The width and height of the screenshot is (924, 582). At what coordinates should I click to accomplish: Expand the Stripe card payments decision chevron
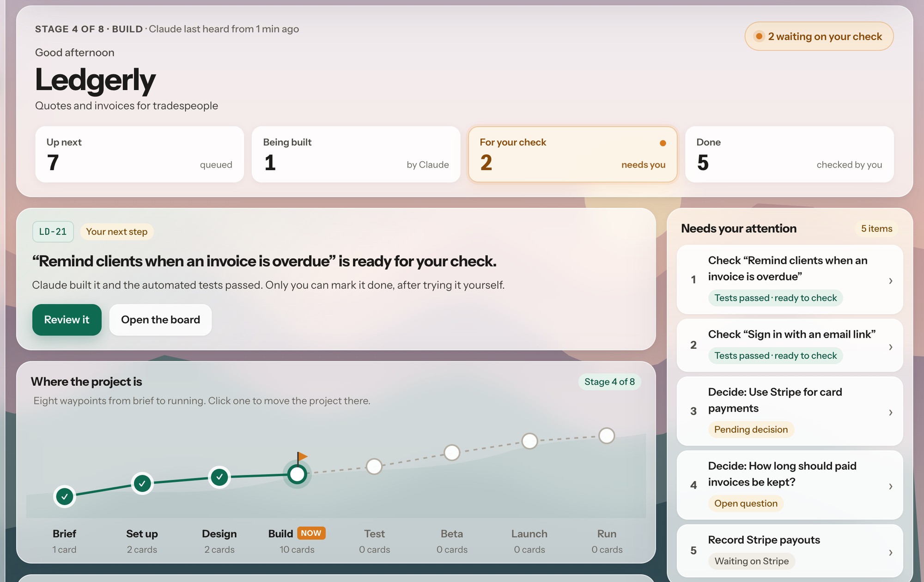[890, 412]
